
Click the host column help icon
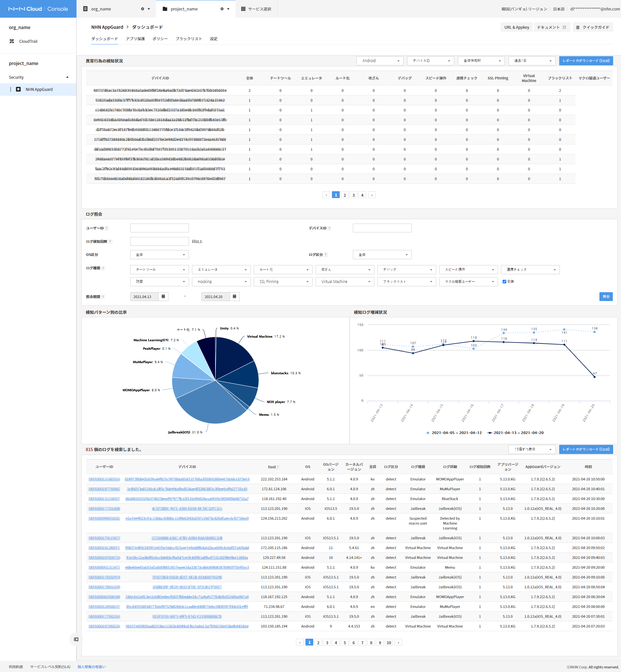278,467
